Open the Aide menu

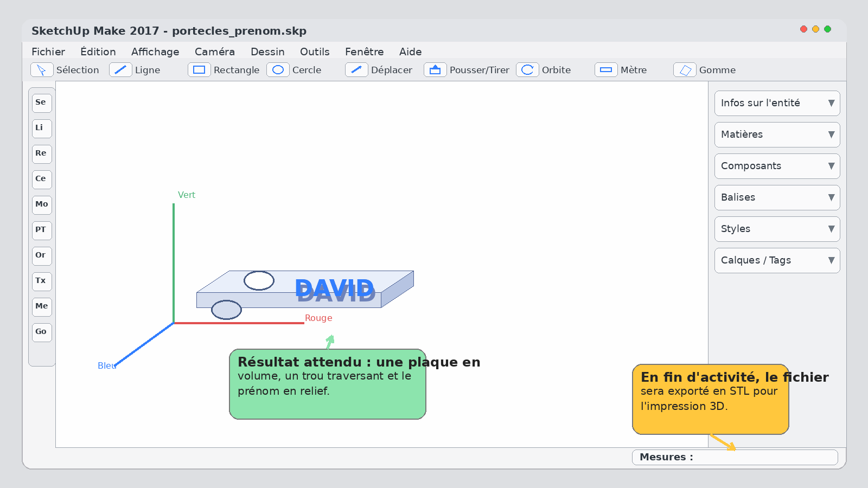point(411,52)
